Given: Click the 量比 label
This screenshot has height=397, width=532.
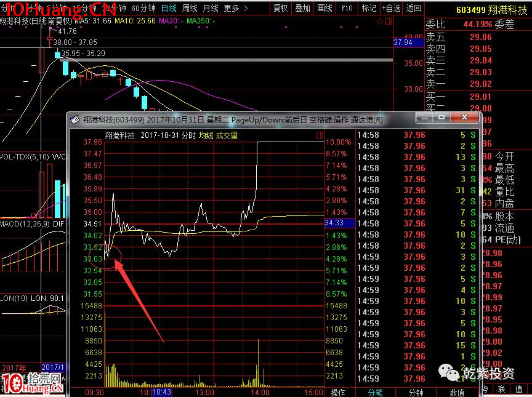Looking at the screenshot, I should [504, 191].
